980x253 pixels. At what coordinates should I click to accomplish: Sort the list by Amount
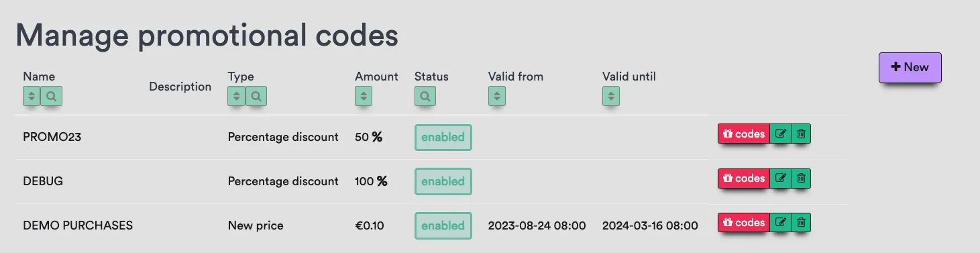pyautogui.click(x=364, y=96)
